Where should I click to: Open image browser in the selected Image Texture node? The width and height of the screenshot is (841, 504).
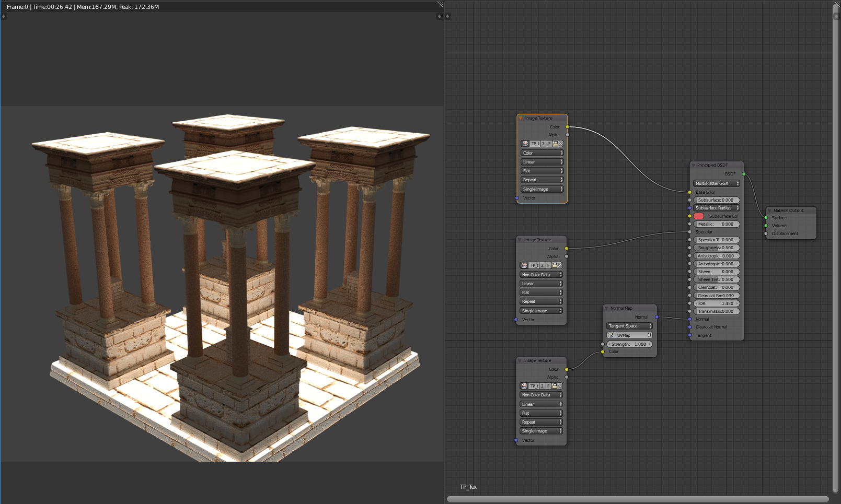(x=525, y=144)
